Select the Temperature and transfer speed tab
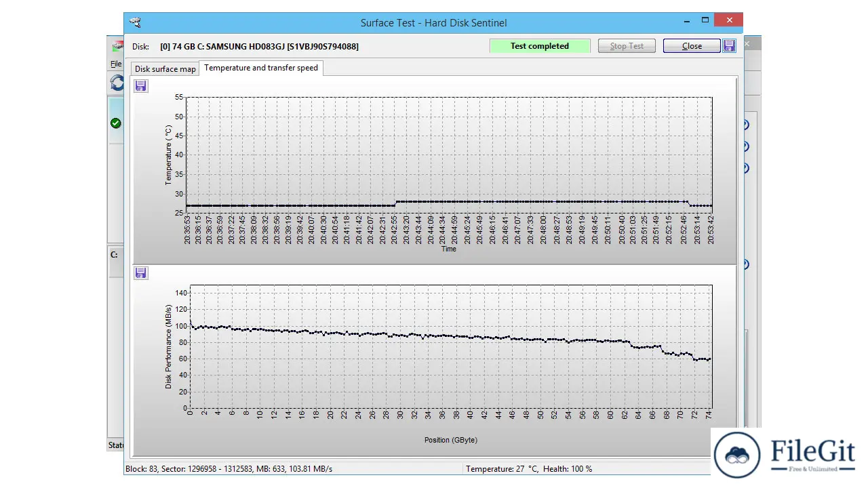Image resolution: width=868 pixels, height=488 pixels. pos(261,68)
